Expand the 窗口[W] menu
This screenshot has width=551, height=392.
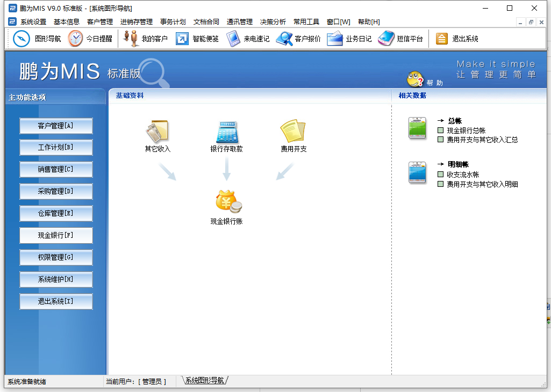coord(338,22)
